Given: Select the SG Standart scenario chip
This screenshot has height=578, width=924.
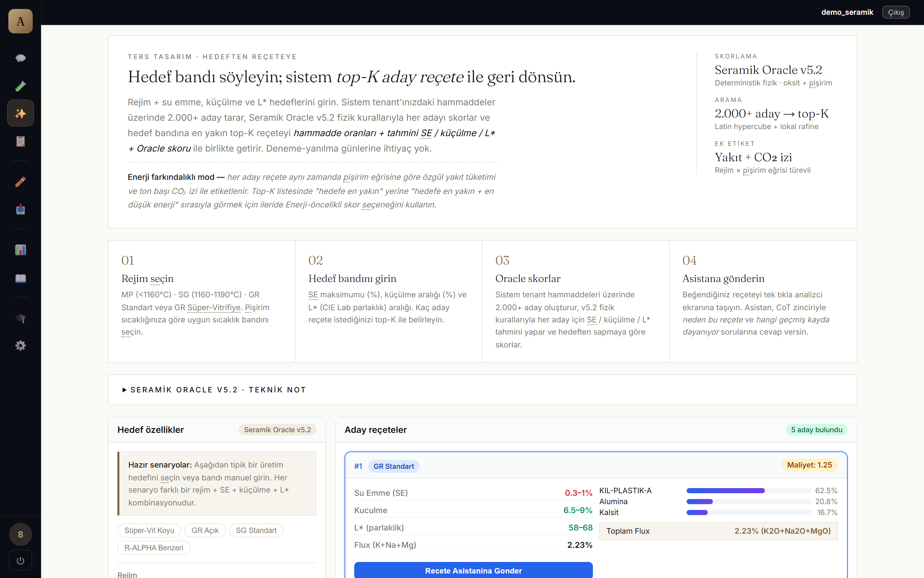Looking at the screenshot, I should click(256, 530).
